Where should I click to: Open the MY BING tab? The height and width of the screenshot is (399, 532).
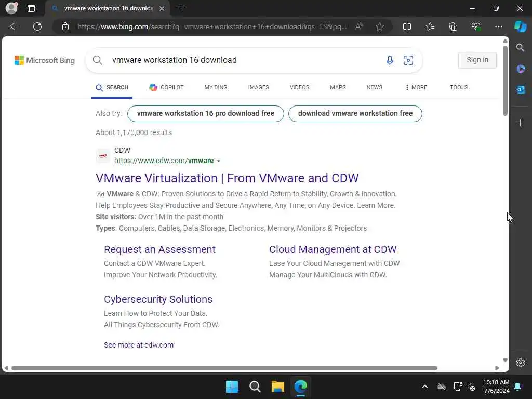click(x=216, y=87)
